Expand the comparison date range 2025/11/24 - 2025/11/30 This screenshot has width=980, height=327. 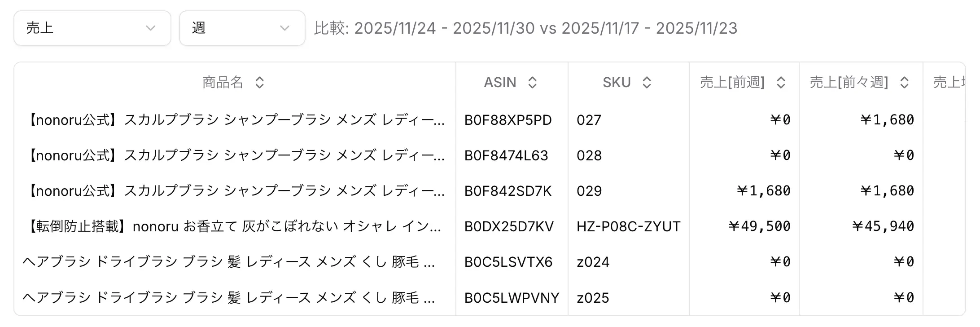click(444, 28)
